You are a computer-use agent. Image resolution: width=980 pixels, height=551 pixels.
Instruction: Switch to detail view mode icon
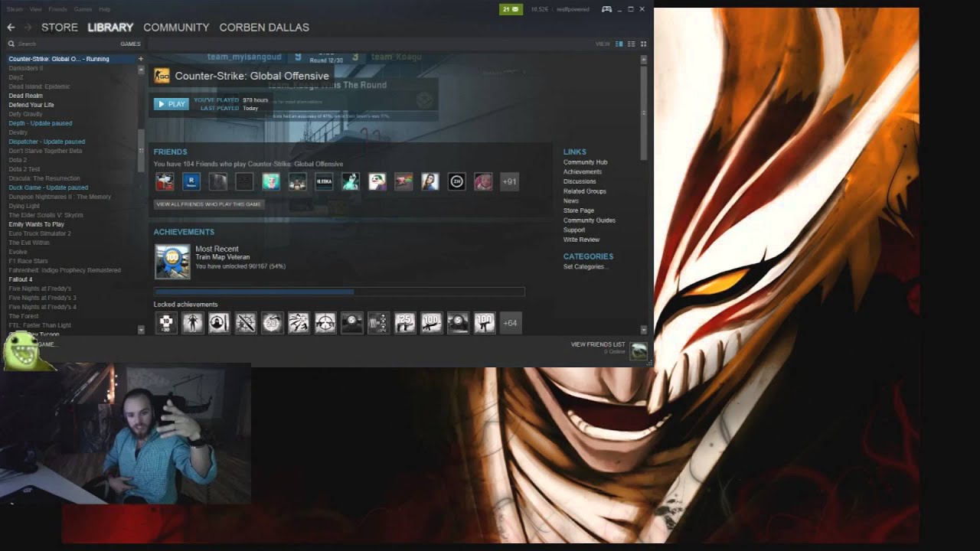coord(619,44)
